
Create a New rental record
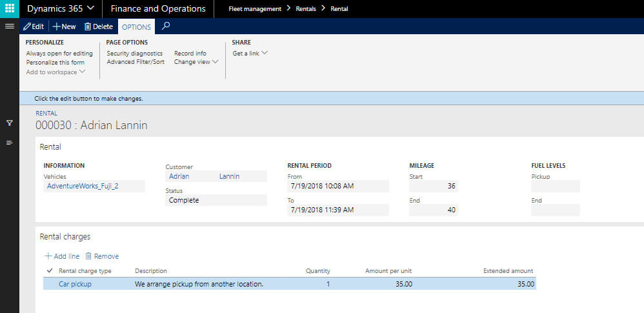coord(64,26)
